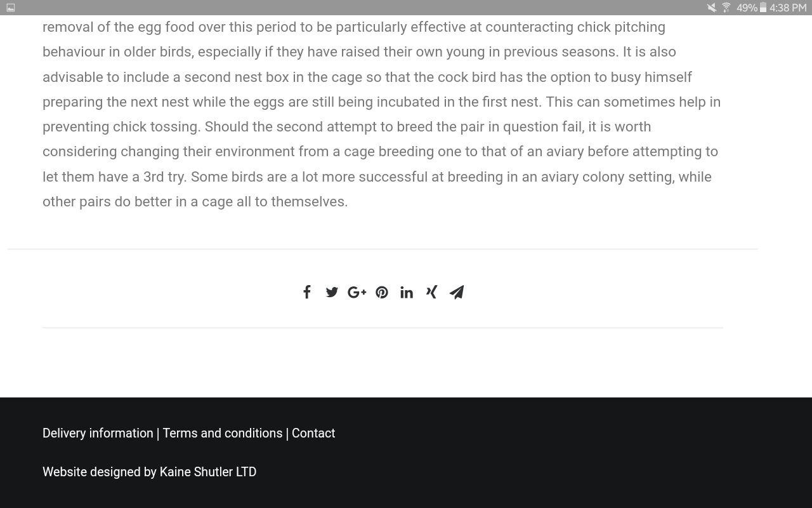This screenshot has width=812, height=508.
Task: Pin the article with Pinterest icon
Action: [x=382, y=292]
